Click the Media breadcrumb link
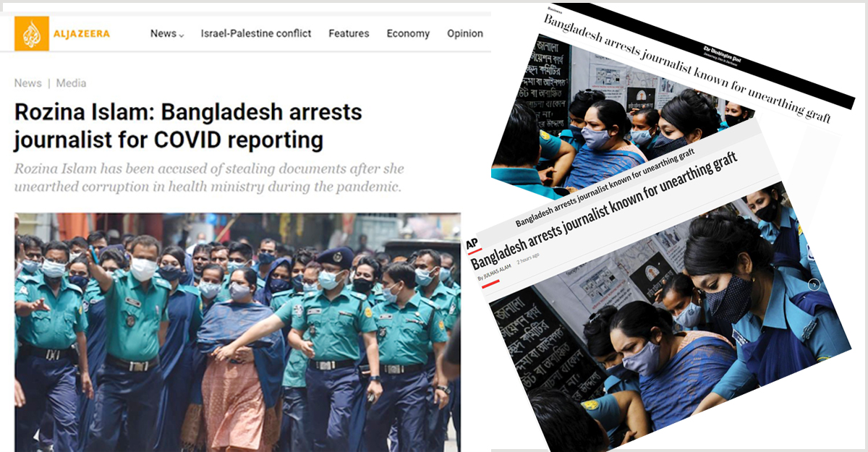Viewport: 868px width, 452px height. 71,83
